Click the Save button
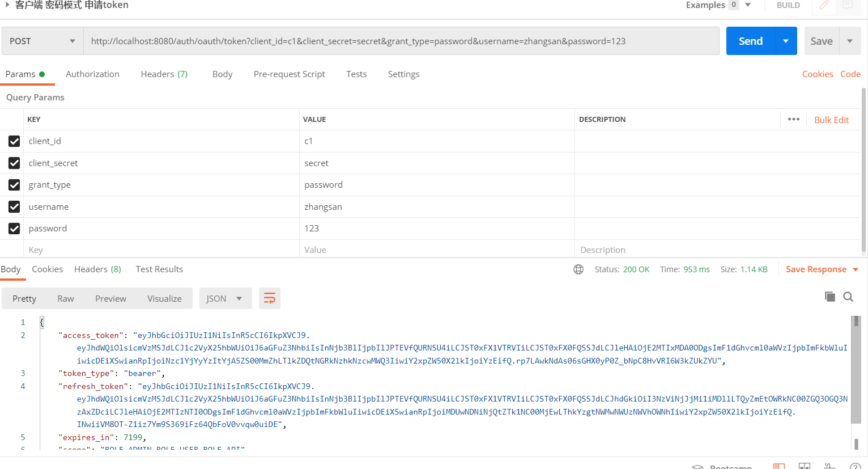The image size is (868, 469). pyautogui.click(x=822, y=41)
